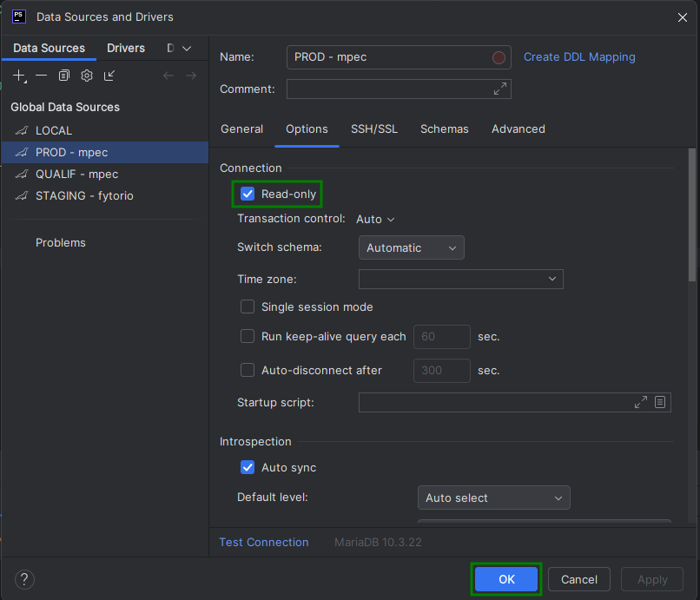700x600 pixels.
Task: Click the Back navigation arrow
Action: click(x=168, y=76)
